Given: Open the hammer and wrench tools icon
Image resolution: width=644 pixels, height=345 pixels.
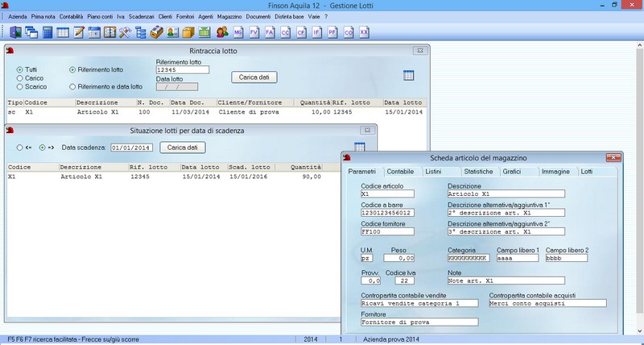Looking at the screenshot, I should [x=126, y=32].
